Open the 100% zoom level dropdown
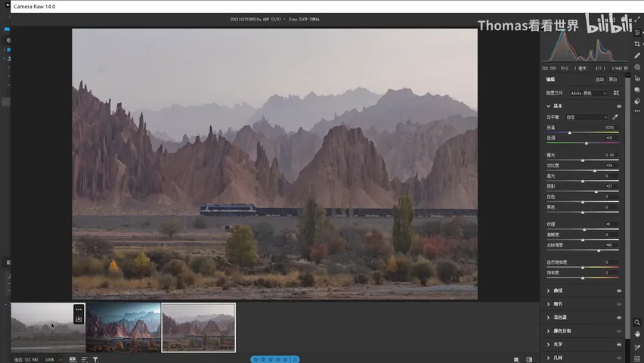The height and width of the screenshot is (363, 644). coord(54,360)
